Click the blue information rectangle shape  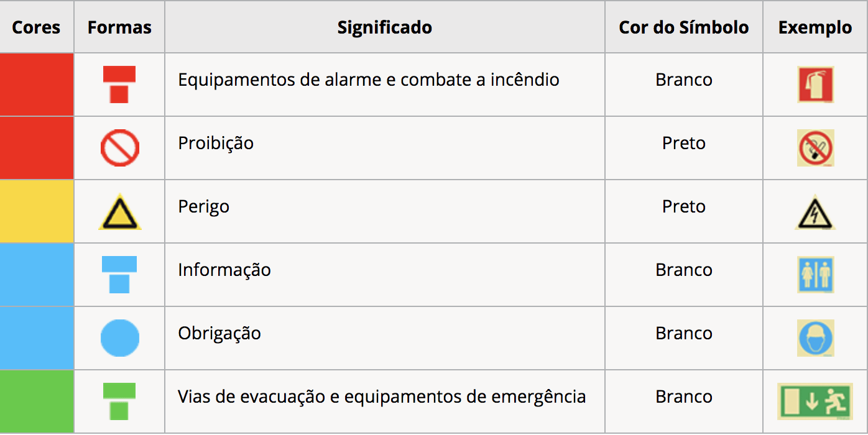[119, 275]
